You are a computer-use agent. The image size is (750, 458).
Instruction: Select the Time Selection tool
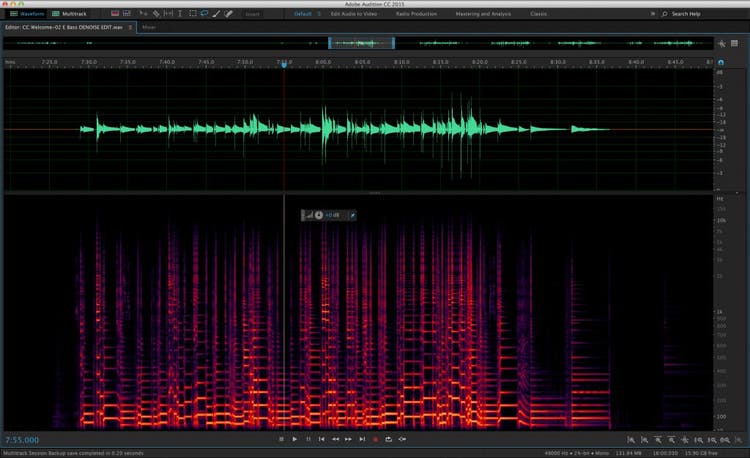(179, 14)
